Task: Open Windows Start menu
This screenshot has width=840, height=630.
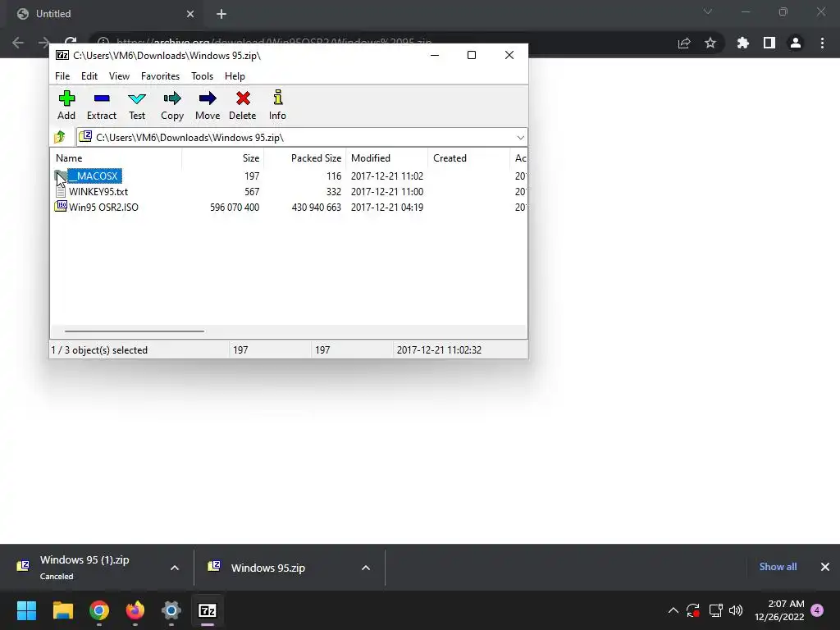Action: point(26,610)
